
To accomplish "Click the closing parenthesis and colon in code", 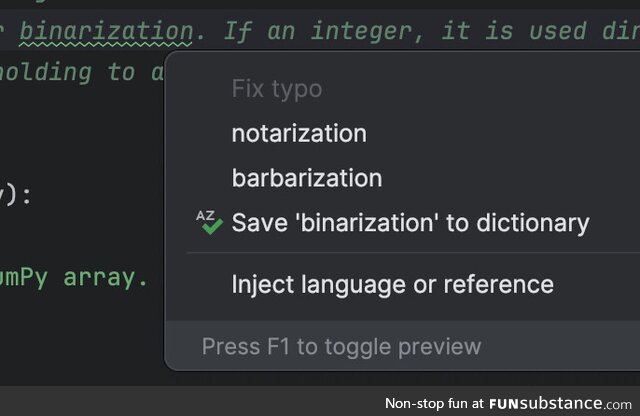I will point(16,196).
